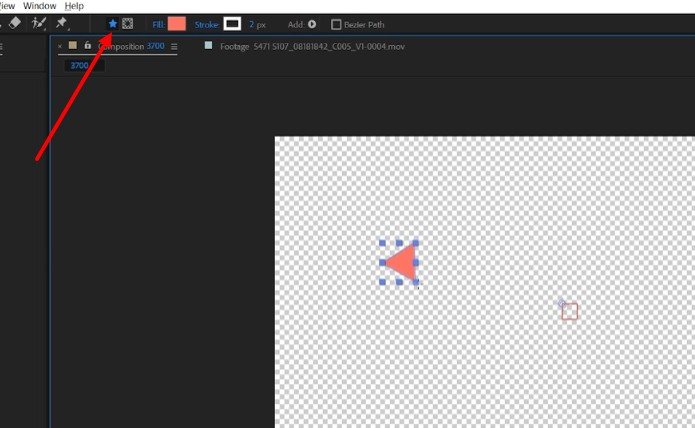The width and height of the screenshot is (695, 428).
Task: Select the Roto Brush tool
Action: tap(39, 23)
